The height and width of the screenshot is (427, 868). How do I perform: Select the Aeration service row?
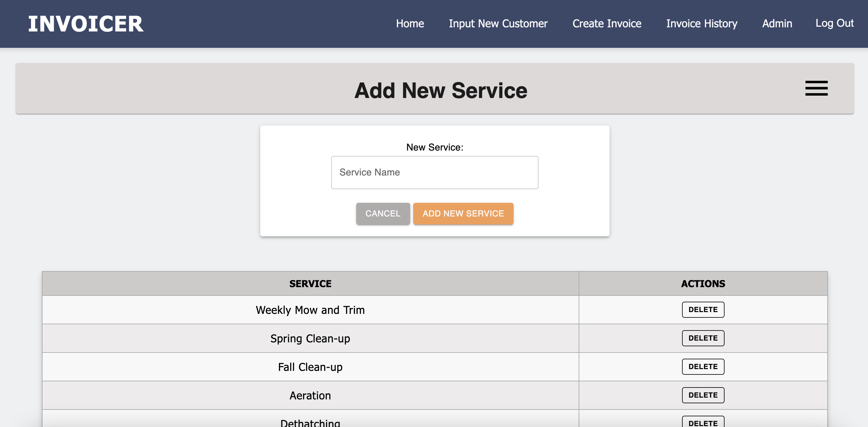[x=435, y=395]
